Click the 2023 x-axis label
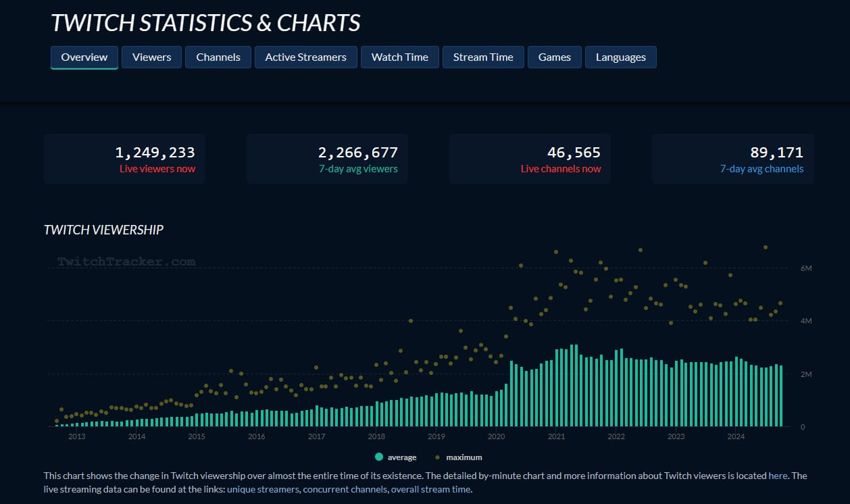850x504 pixels. (x=676, y=436)
